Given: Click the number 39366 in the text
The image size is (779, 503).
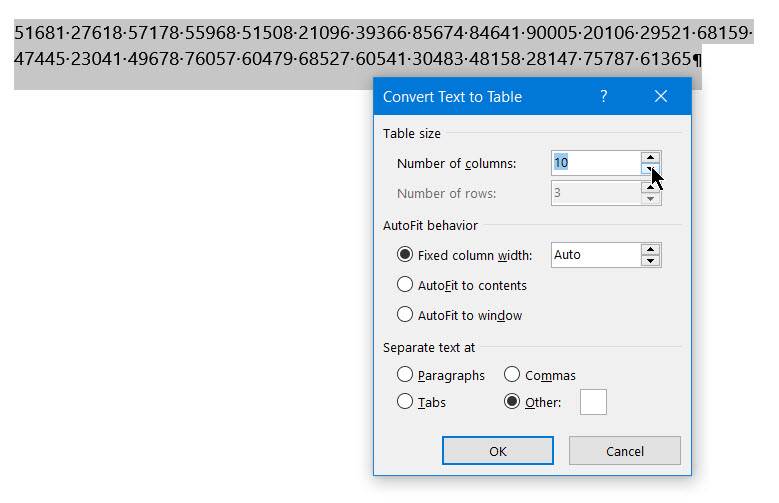Looking at the screenshot, I should pyautogui.click(x=381, y=33).
